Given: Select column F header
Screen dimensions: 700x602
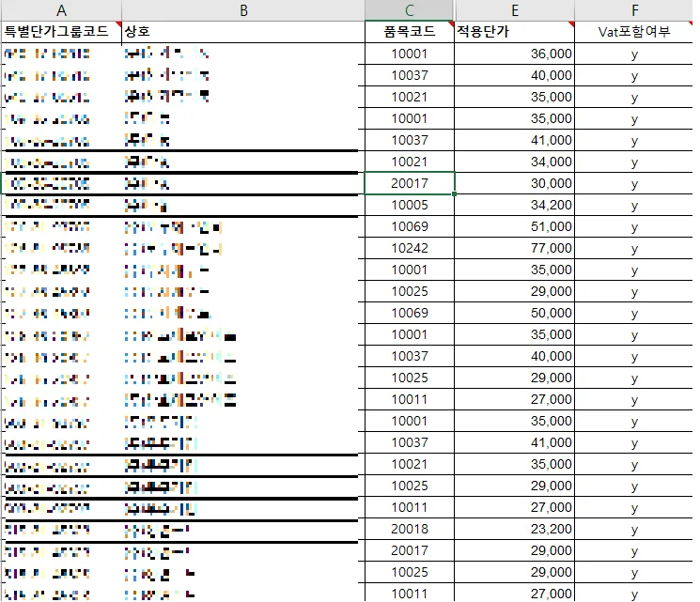Looking at the screenshot, I should tap(634, 10).
